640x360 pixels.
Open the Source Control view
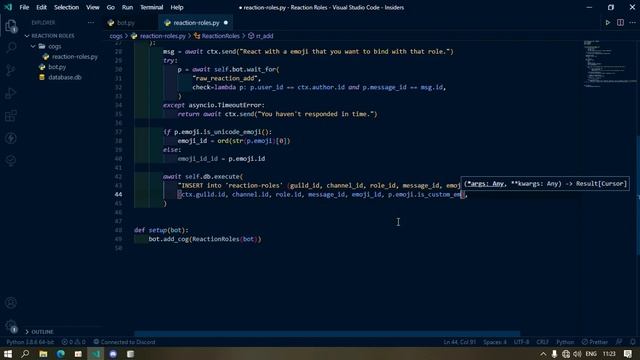(x=11, y=70)
